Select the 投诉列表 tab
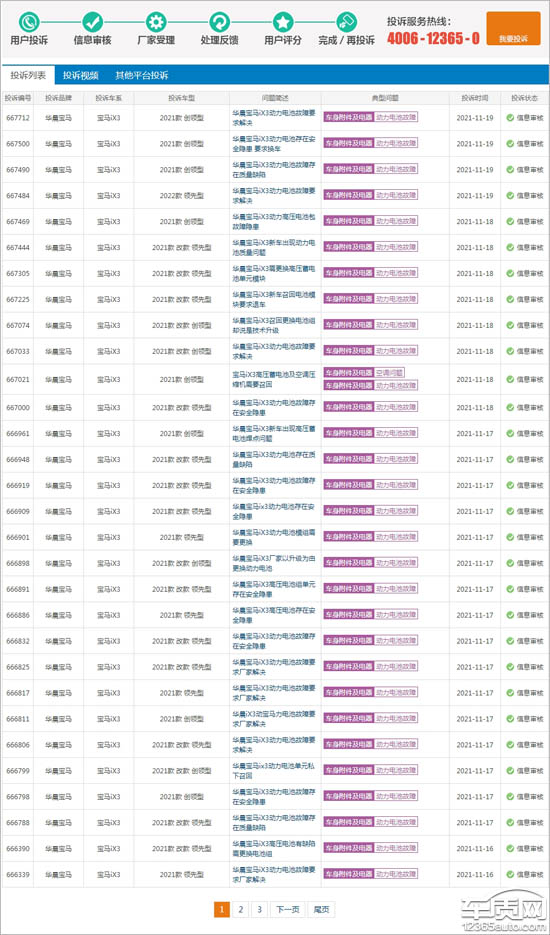Image resolution: width=550 pixels, height=935 pixels. tap(28, 76)
